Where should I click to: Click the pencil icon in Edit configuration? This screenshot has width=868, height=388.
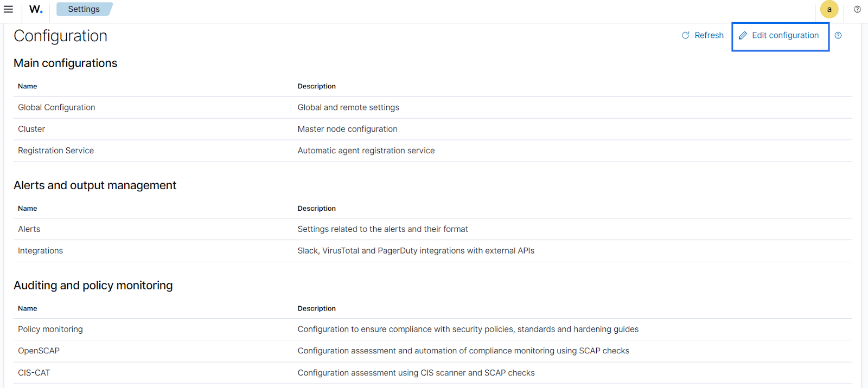pyautogui.click(x=743, y=36)
